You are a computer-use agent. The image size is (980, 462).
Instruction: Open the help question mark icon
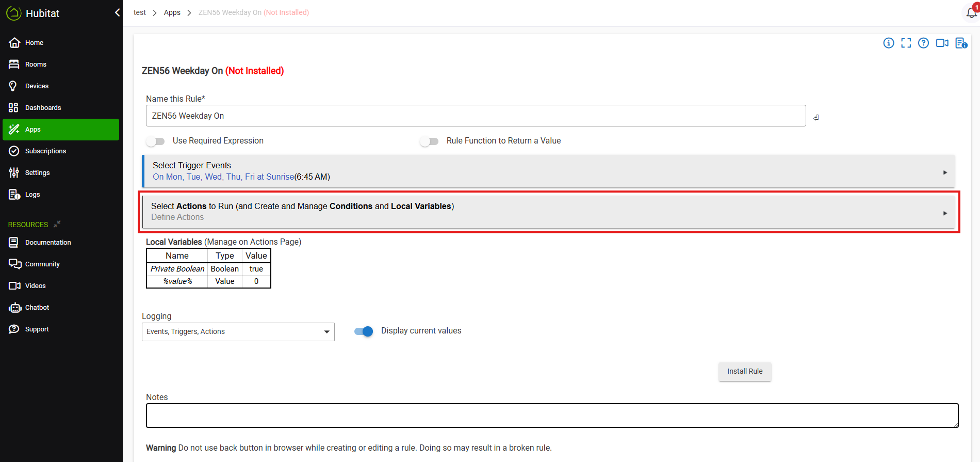pos(923,43)
